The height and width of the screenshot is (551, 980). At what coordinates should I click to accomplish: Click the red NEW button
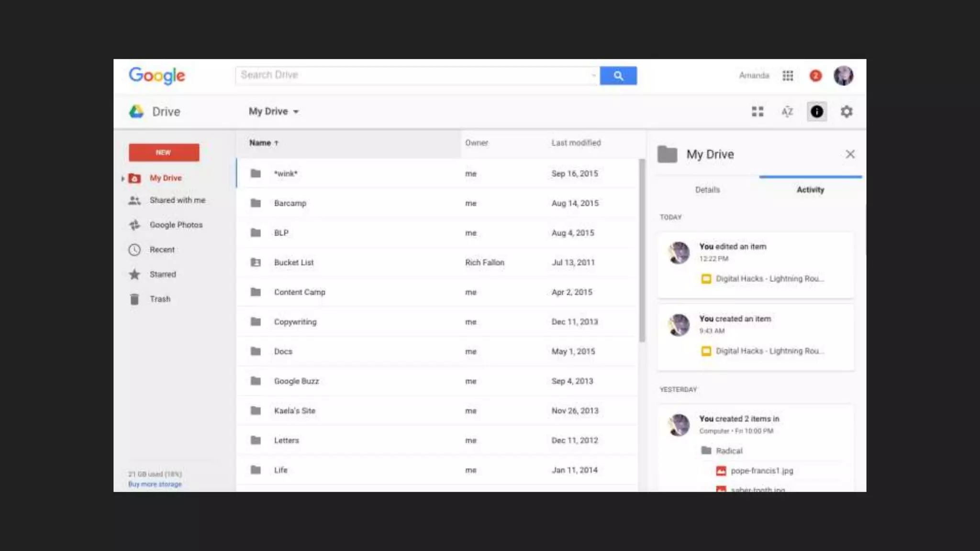[164, 152]
